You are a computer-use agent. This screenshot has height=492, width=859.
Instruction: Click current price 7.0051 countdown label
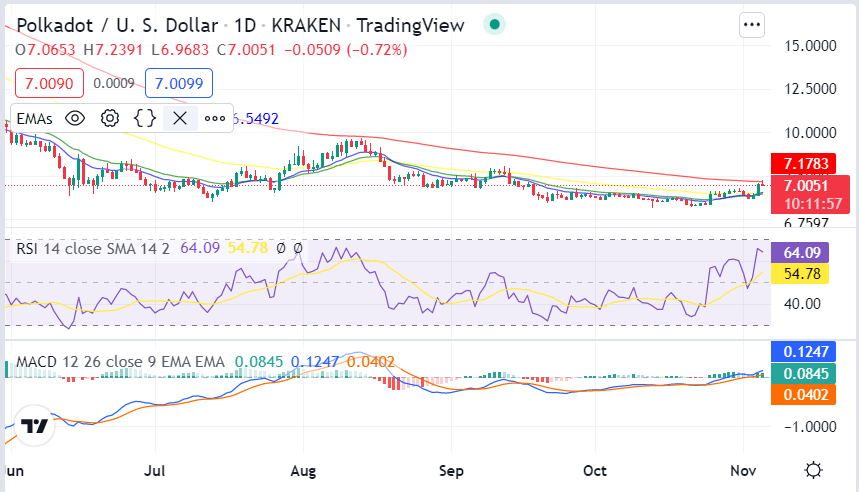(810, 194)
